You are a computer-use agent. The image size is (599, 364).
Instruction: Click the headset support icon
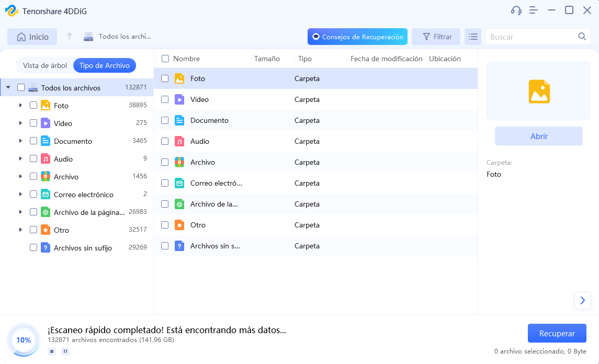coord(516,10)
